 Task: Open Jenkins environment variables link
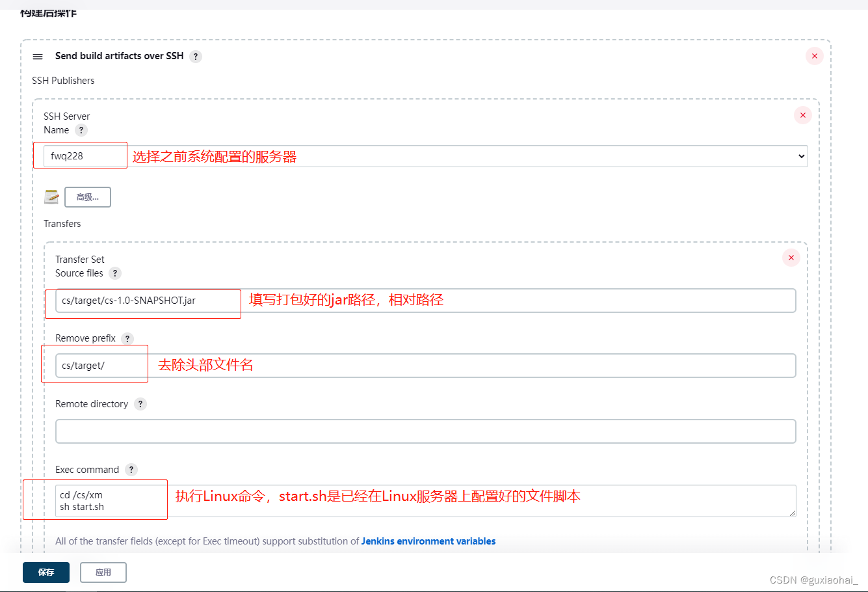click(x=428, y=541)
